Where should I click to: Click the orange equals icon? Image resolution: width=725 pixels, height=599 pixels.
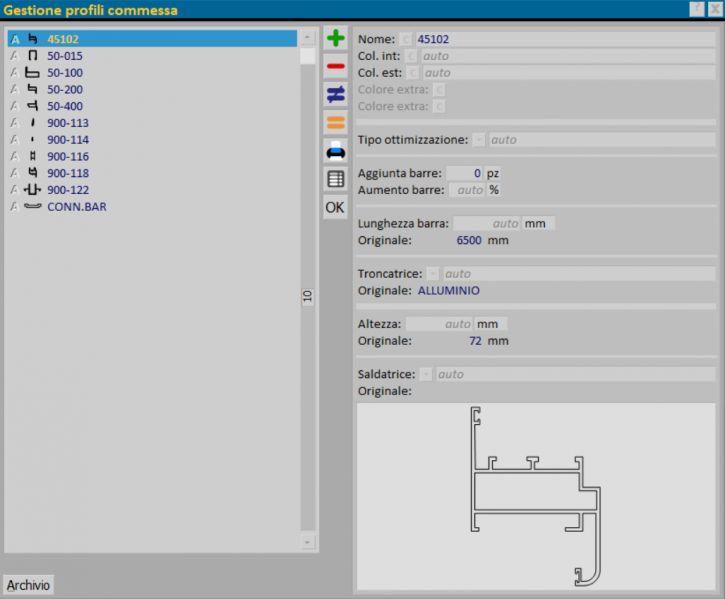point(335,122)
